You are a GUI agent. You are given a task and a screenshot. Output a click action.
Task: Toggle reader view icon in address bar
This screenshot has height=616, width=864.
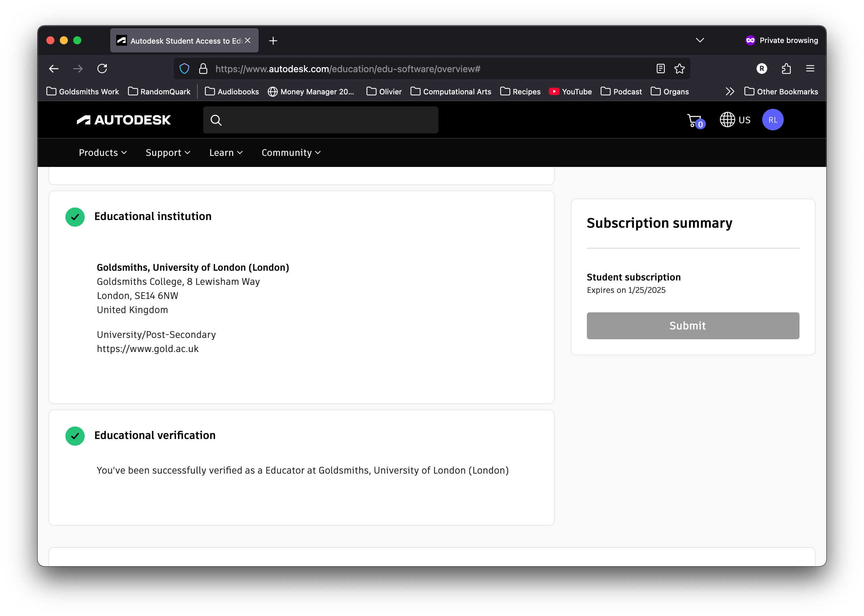click(x=660, y=69)
